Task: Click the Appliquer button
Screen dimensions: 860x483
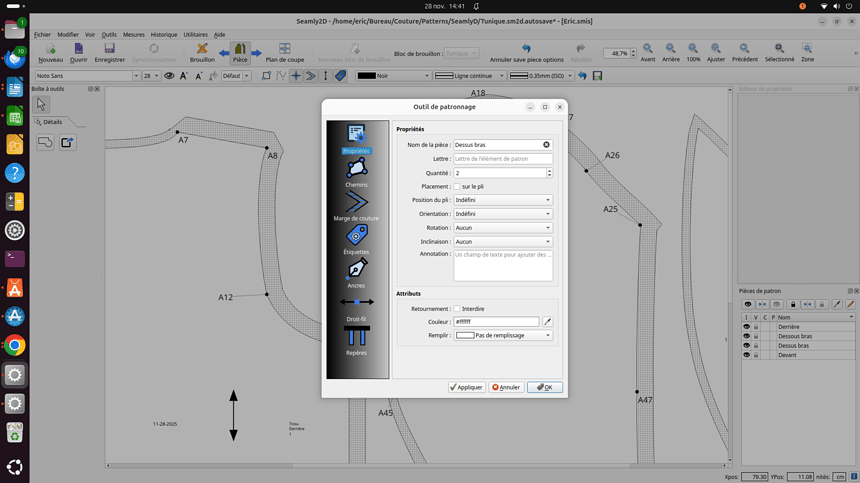Action: pyautogui.click(x=466, y=387)
